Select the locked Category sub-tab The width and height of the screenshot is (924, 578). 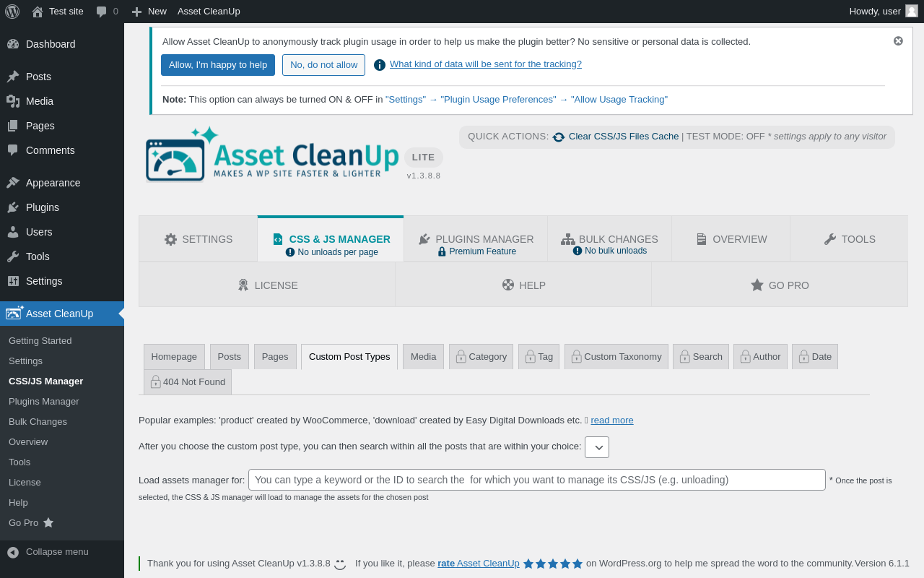pyautogui.click(x=481, y=357)
